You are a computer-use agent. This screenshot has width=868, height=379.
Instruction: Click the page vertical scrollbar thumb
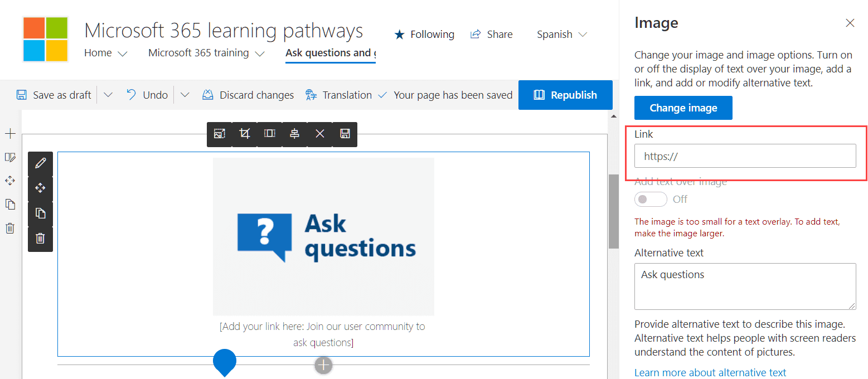(614, 211)
